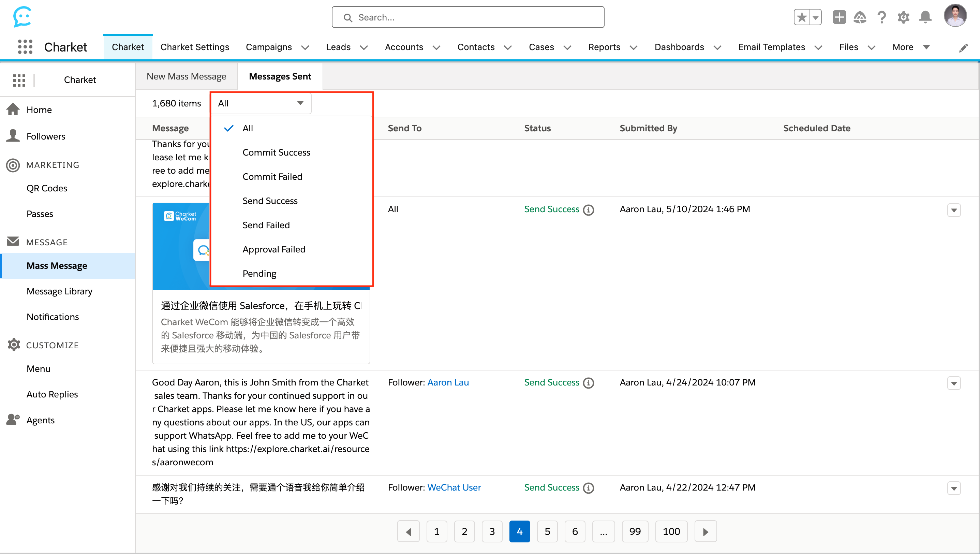Open Auto Replies in sidebar
980x554 pixels.
pyautogui.click(x=52, y=395)
